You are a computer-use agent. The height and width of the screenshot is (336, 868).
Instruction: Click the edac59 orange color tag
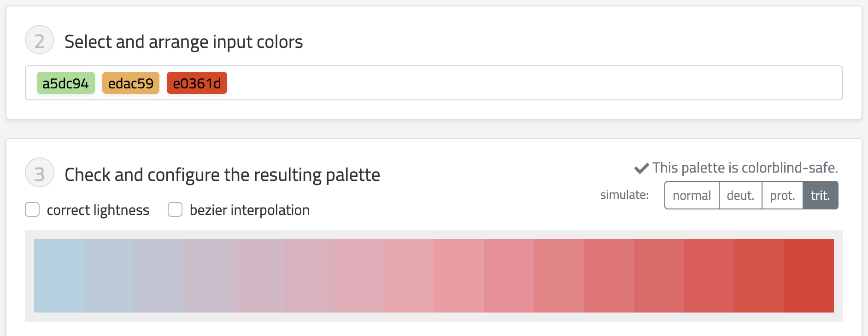[x=131, y=83]
